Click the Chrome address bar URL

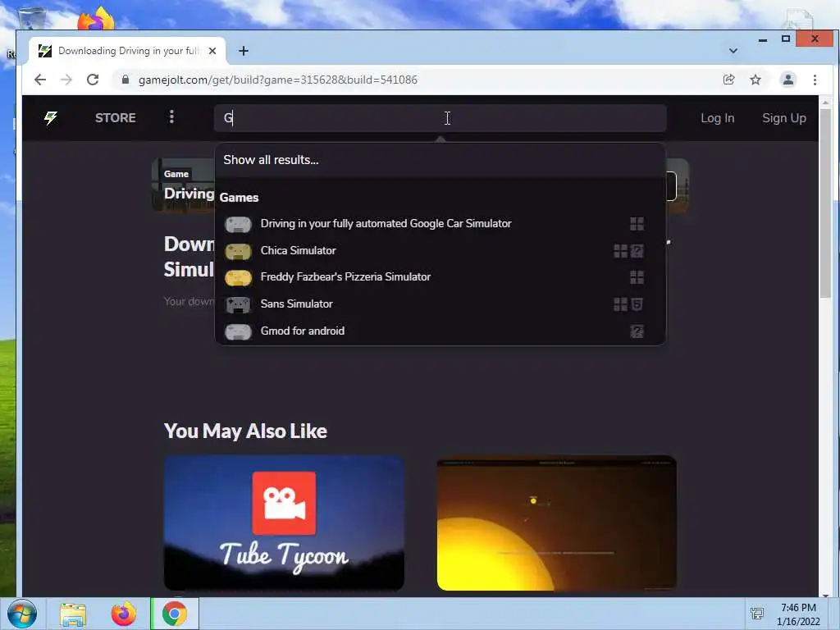277,80
